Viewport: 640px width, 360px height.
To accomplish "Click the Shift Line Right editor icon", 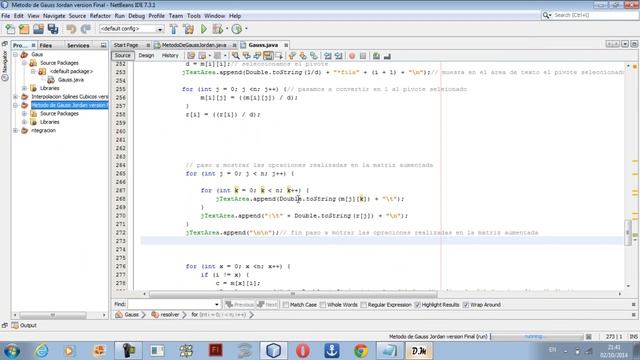I will (x=338, y=56).
